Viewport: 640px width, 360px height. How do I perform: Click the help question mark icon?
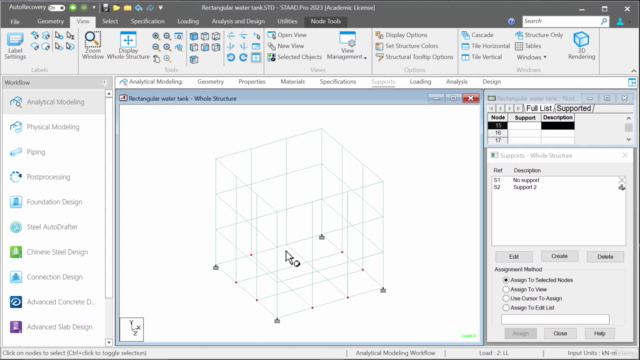[511, 21]
